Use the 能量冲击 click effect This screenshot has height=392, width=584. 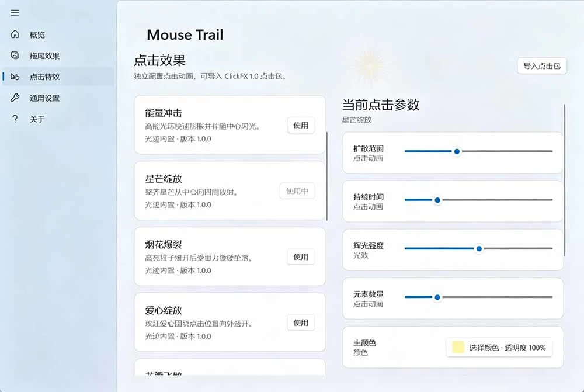301,125
